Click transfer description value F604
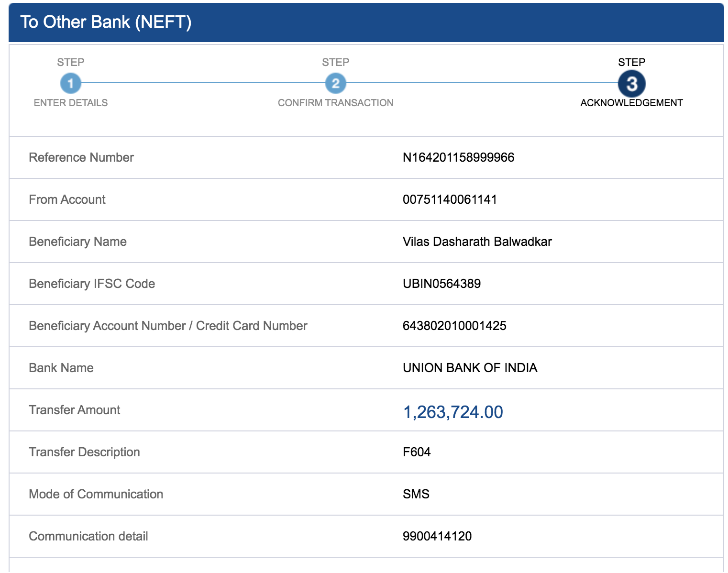 (x=417, y=452)
